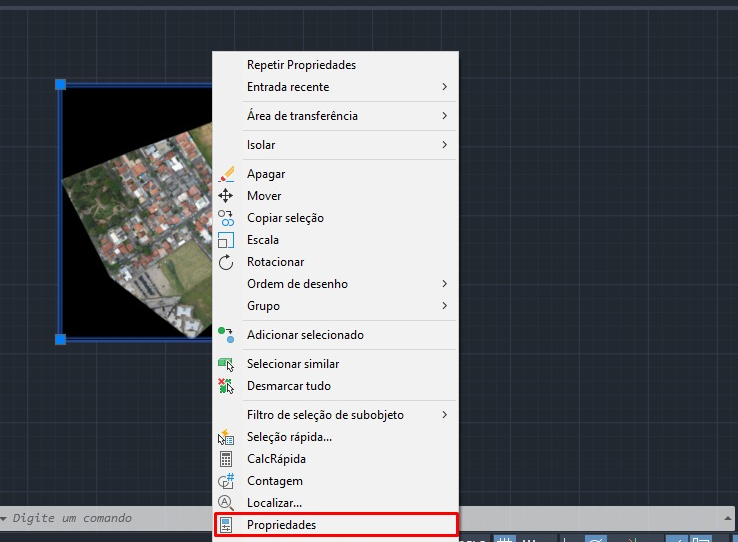Click the Copiar seleção icon
The width and height of the screenshot is (738, 542).
click(x=226, y=218)
